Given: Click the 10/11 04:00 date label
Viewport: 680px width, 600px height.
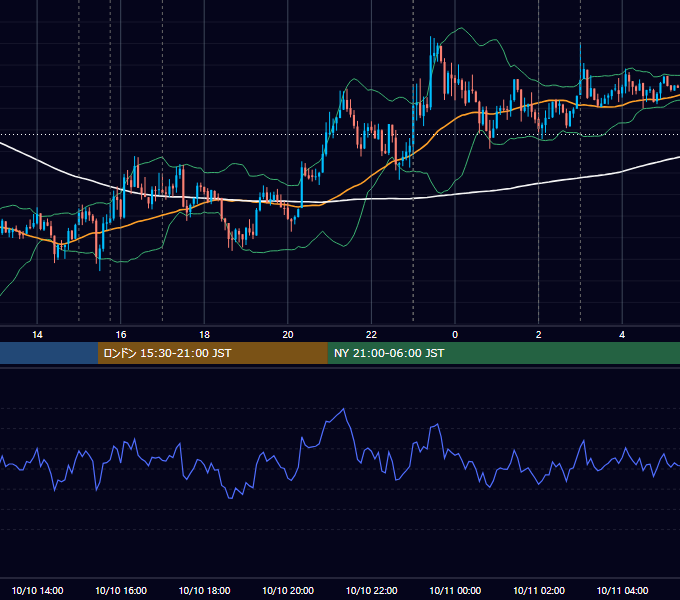Looking at the screenshot, I should [x=622, y=590].
